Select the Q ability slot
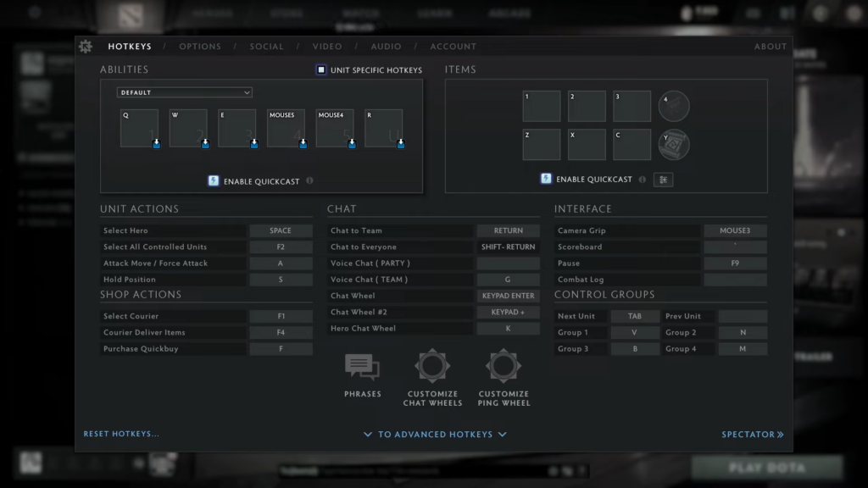Viewport: 868px width, 488px height. [139, 128]
